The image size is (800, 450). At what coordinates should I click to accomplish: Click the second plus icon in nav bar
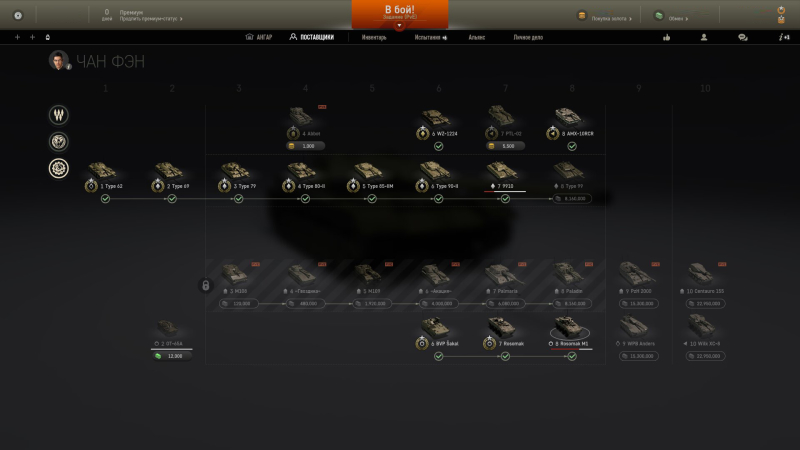(x=32, y=37)
